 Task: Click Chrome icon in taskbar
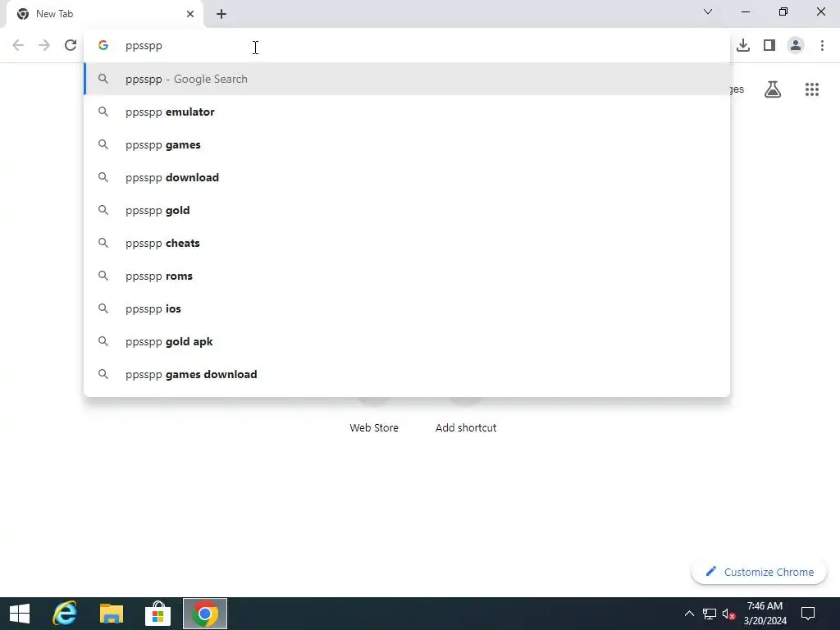click(204, 614)
